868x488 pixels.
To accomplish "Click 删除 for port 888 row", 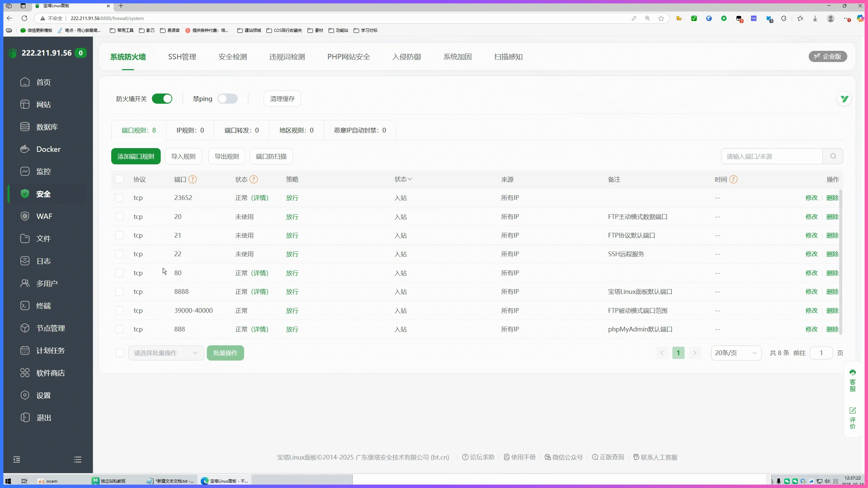I will tap(832, 329).
